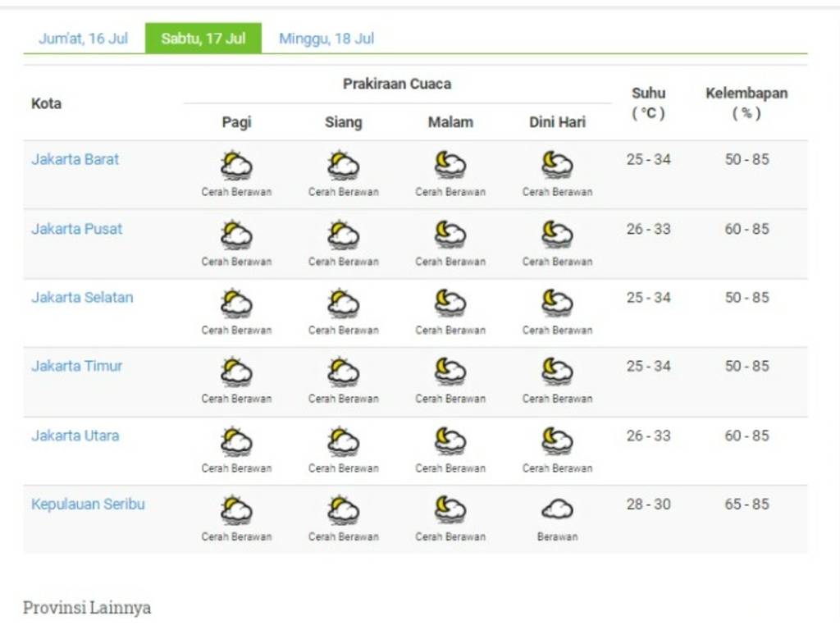Click Jakarta Pusat Pagi weather icon
The height and width of the screenshot is (630, 840).
point(236,235)
